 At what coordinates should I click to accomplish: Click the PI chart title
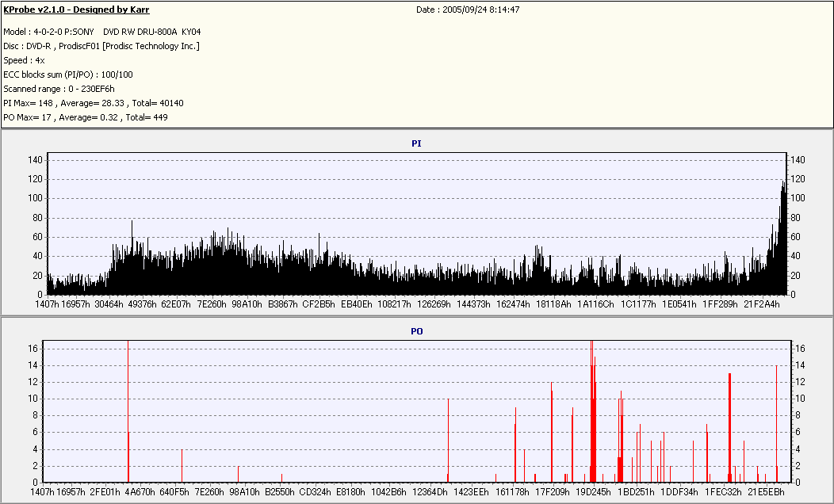click(x=416, y=143)
